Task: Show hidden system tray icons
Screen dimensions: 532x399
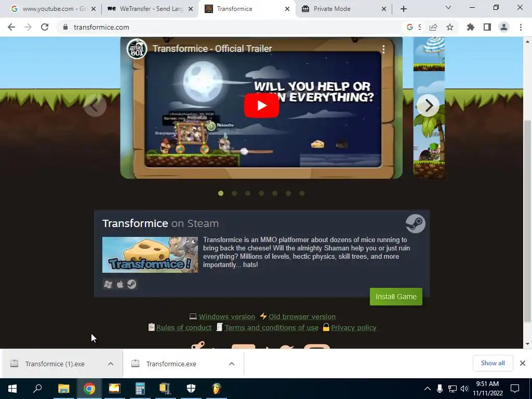Action: coord(428,389)
